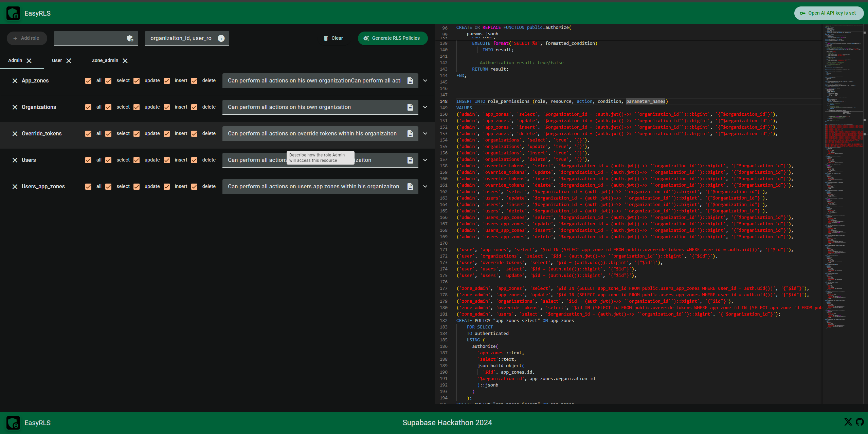The height and width of the screenshot is (434, 868).
Task: Click the document icon on Override_tokens row
Action: pyautogui.click(x=411, y=133)
